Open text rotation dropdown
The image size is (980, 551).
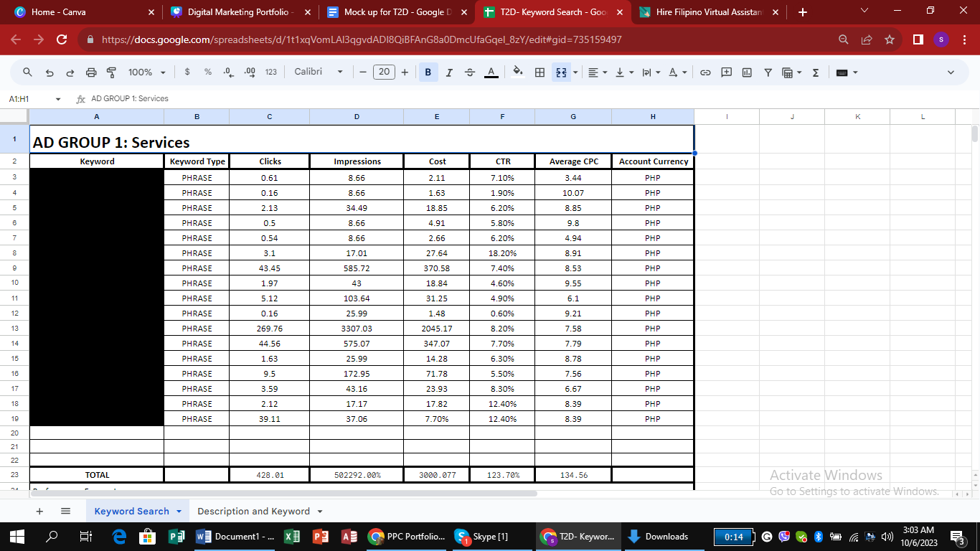click(677, 72)
